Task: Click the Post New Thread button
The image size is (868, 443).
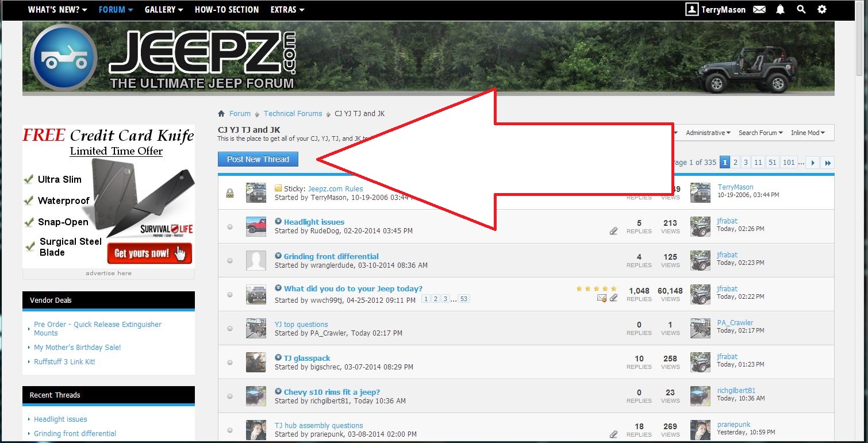Action: [x=258, y=159]
